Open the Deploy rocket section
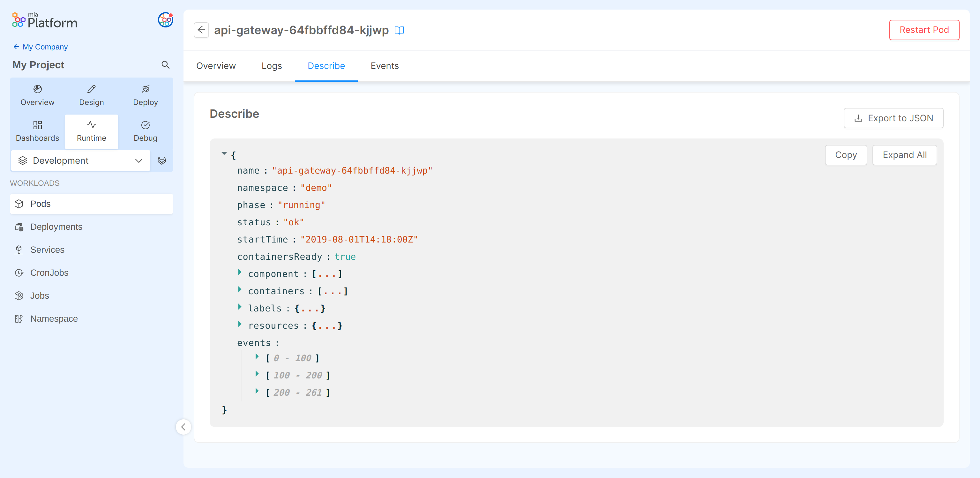The height and width of the screenshot is (478, 980). 145,95
